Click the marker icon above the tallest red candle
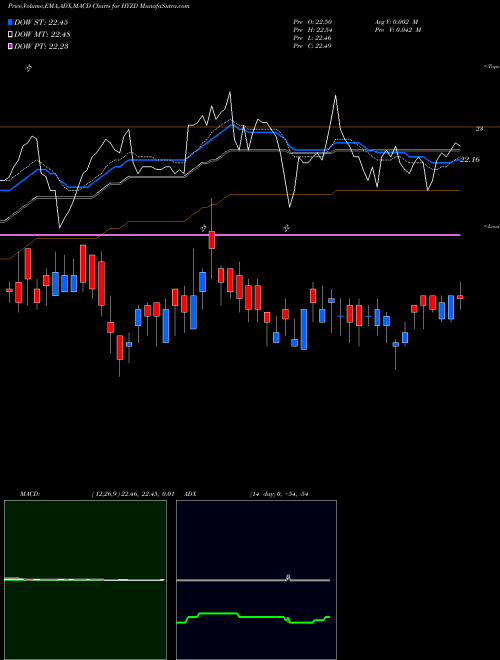500x660 pixels. [204, 228]
